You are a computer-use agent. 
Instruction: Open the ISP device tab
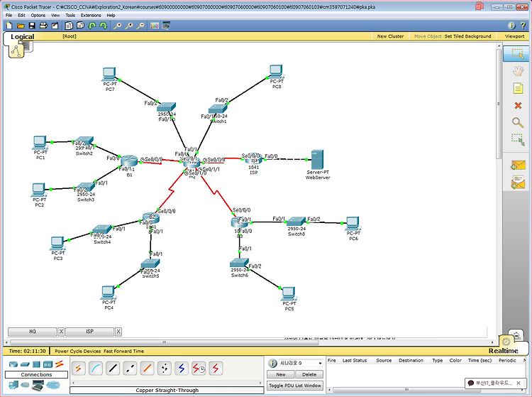pos(89,332)
